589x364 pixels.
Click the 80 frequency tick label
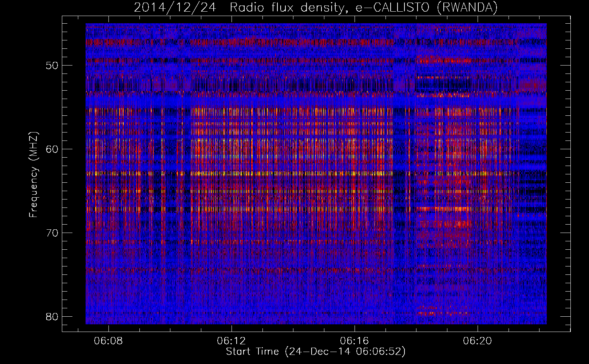pyautogui.click(x=52, y=317)
